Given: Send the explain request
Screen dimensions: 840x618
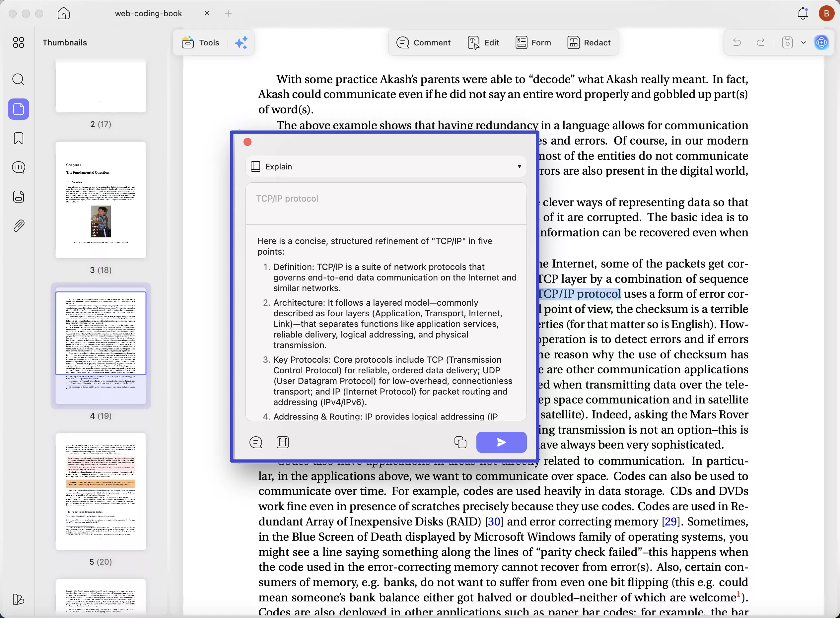Looking at the screenshot, I should click(x=501, y=442).
